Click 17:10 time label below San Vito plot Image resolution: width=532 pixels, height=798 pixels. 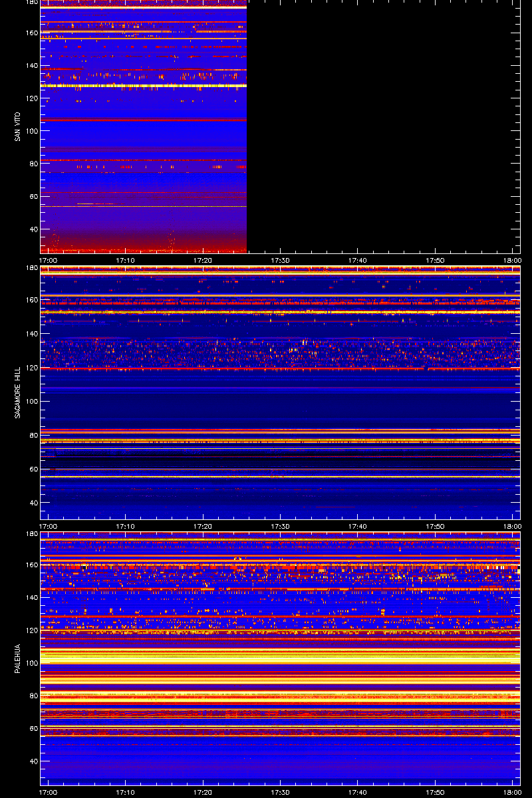126,260
